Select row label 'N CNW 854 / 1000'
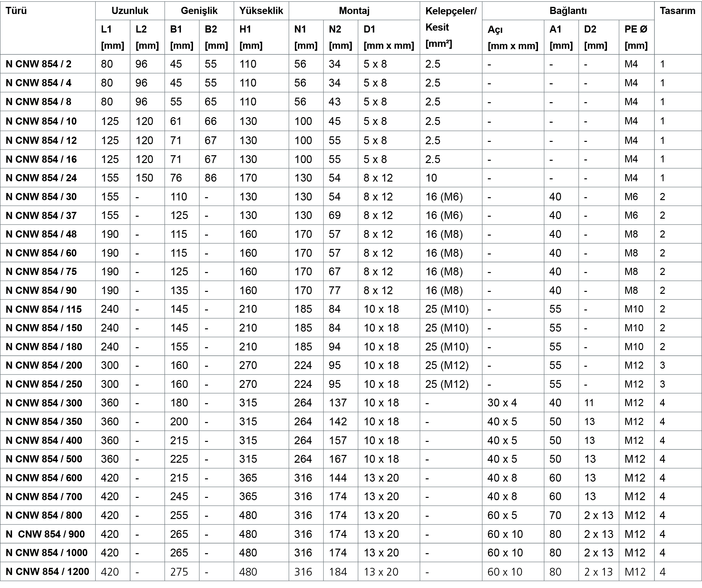The width and height of the screenshot is (702, 588). click(47, 553)
